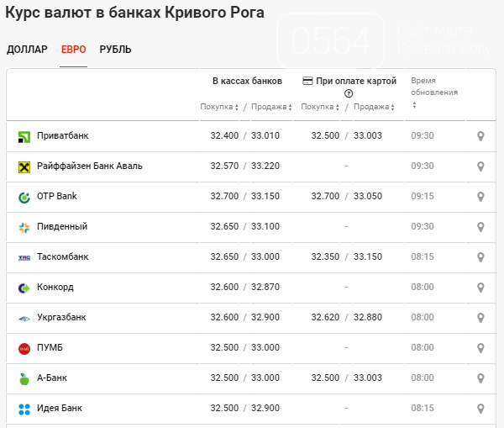This screenshot has width=504, height=428.
Task: Sort by Время обновления arrows
Action: pos(414,105)
